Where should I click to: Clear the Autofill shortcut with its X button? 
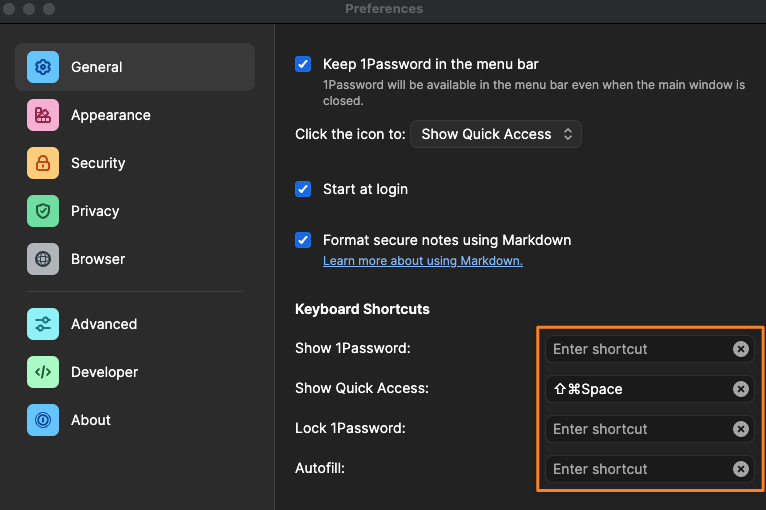(x=741, y=469)
